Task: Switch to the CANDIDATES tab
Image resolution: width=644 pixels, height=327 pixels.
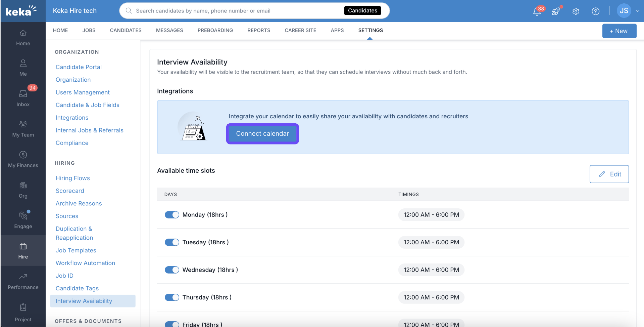Action: 126,30
